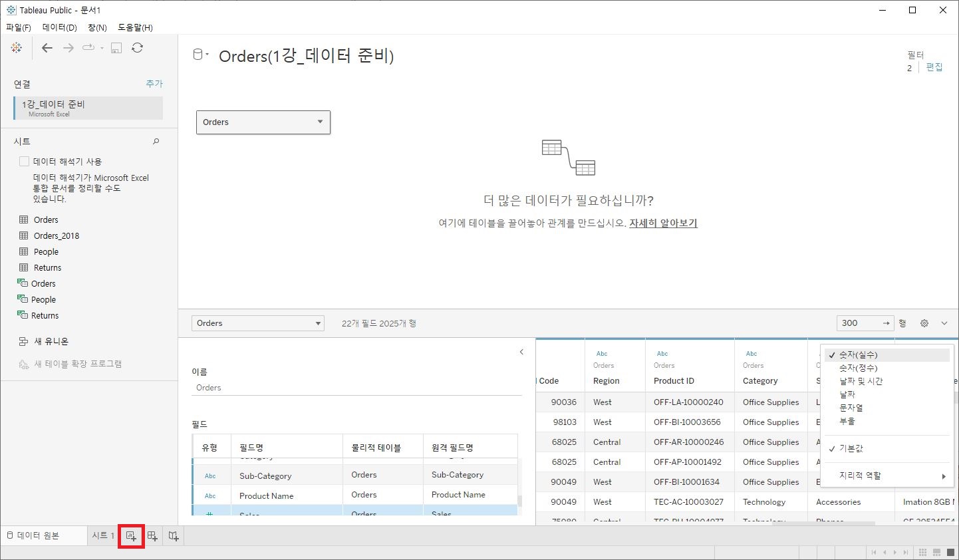The image size is (959, 560).
Task: Click the show filmstrip icon in status bar
Action: (x=936, y=553)
